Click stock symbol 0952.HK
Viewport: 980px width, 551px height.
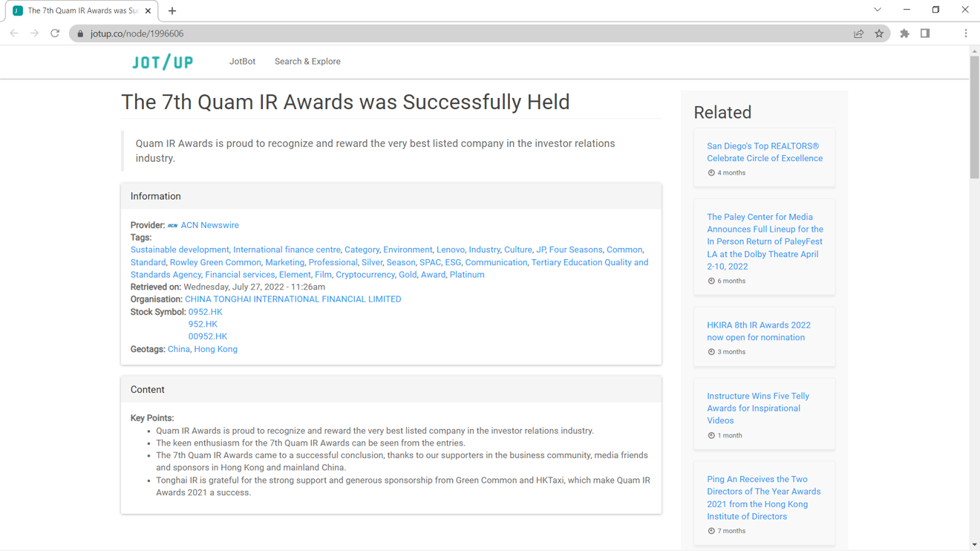pos(205,312)
